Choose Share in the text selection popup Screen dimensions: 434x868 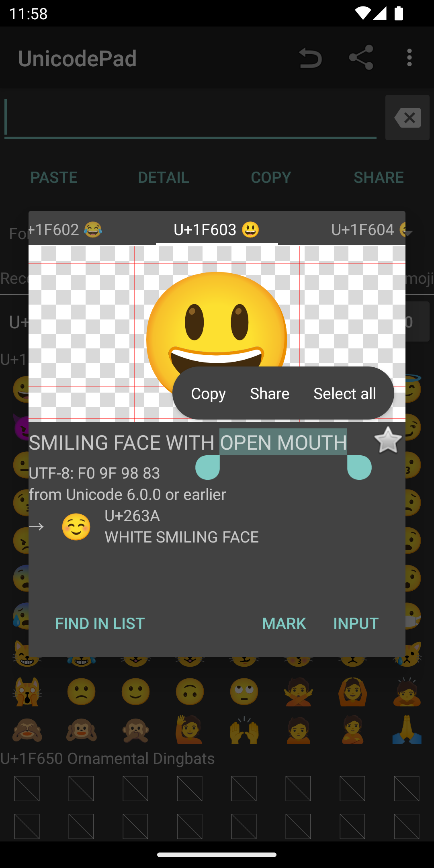(269, 393)
